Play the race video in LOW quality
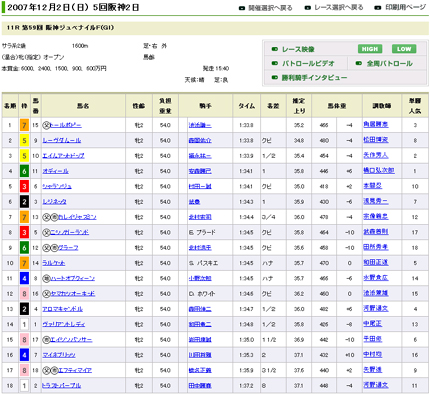Viewport: 430px width, 395px height. pos(404,49)
